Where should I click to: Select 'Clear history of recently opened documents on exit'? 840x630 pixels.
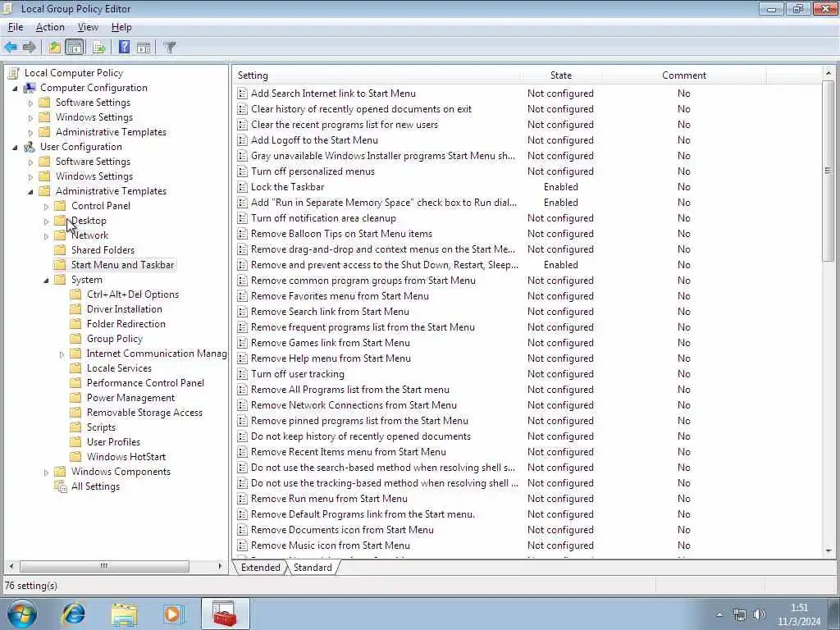(362, 109)
